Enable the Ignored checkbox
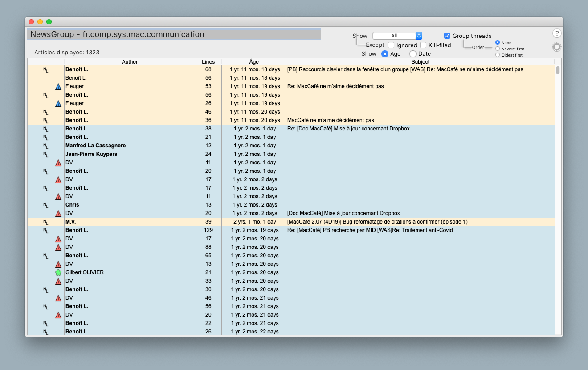Viewport: 588px width, 370px height. pos(391,45)
